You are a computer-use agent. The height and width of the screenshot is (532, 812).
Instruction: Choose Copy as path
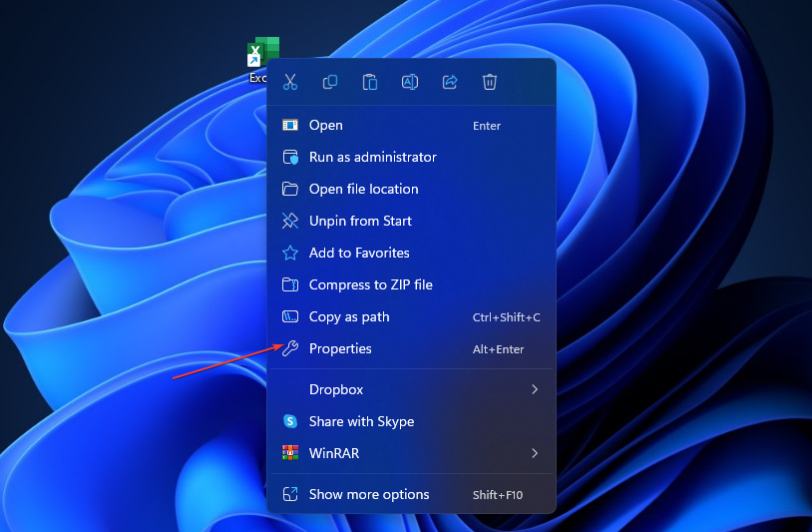click(x=411, y=316)
